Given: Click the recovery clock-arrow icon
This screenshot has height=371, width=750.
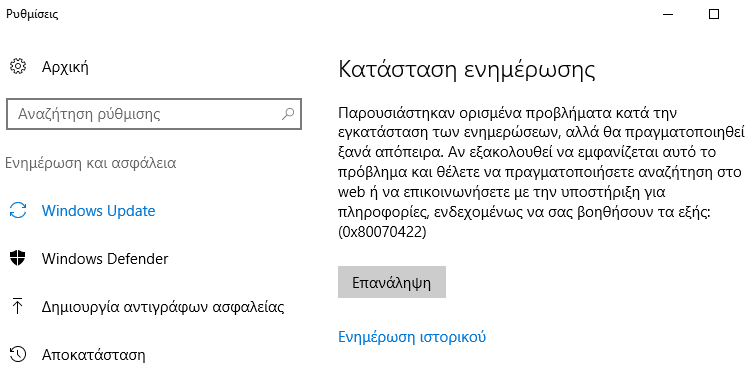Looking at the screenshot, I should [x=18, y=355].
